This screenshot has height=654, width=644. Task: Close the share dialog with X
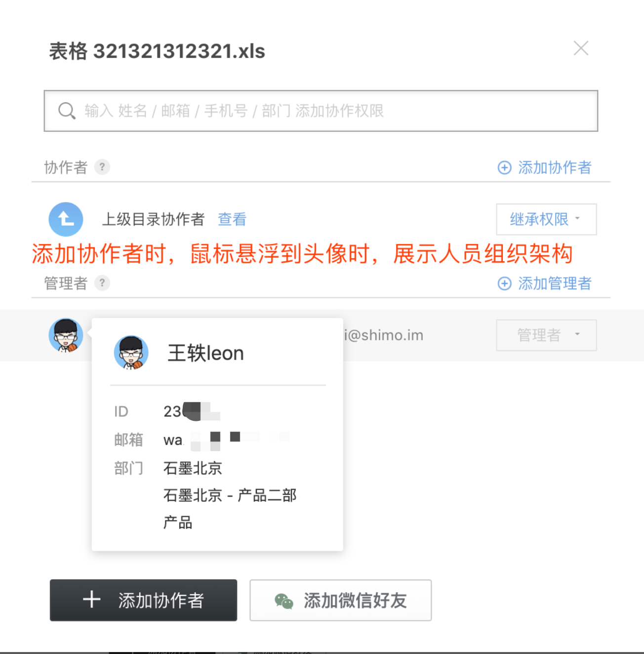[581, 48]
